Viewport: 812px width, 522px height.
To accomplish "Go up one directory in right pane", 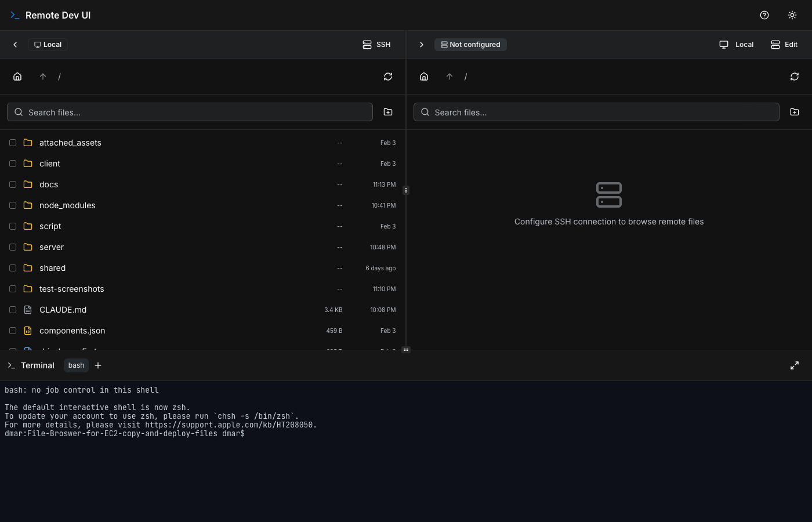I will (x=449, y=77).
